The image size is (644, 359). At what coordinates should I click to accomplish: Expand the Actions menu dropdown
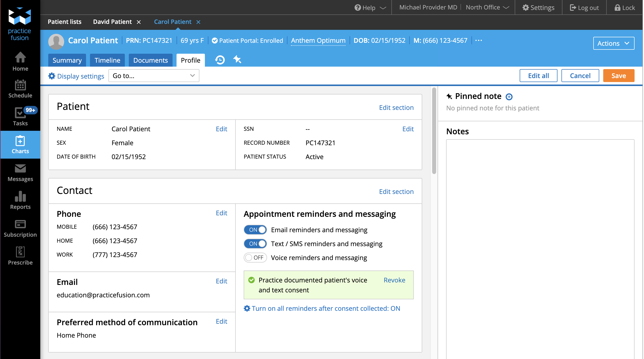point(613,43)
